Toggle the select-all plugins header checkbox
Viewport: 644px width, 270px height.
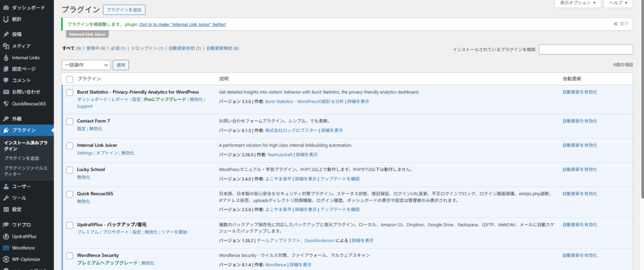coord(69,79)
